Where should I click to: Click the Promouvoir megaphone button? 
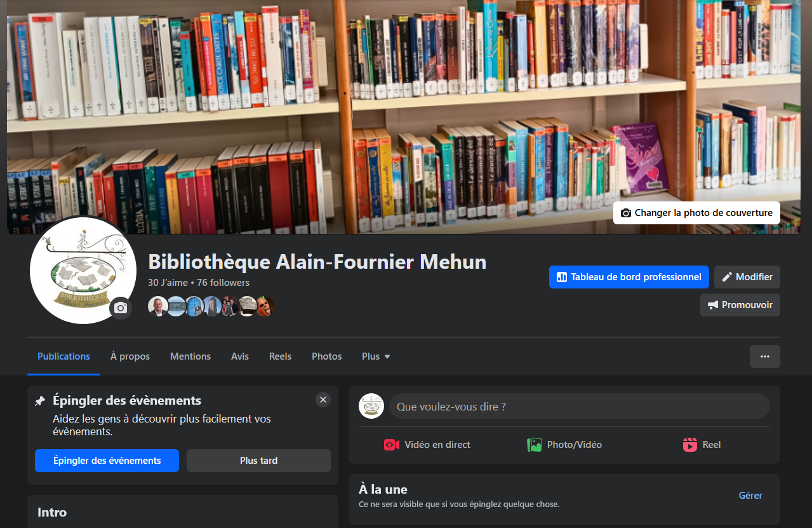pos(740,305)
